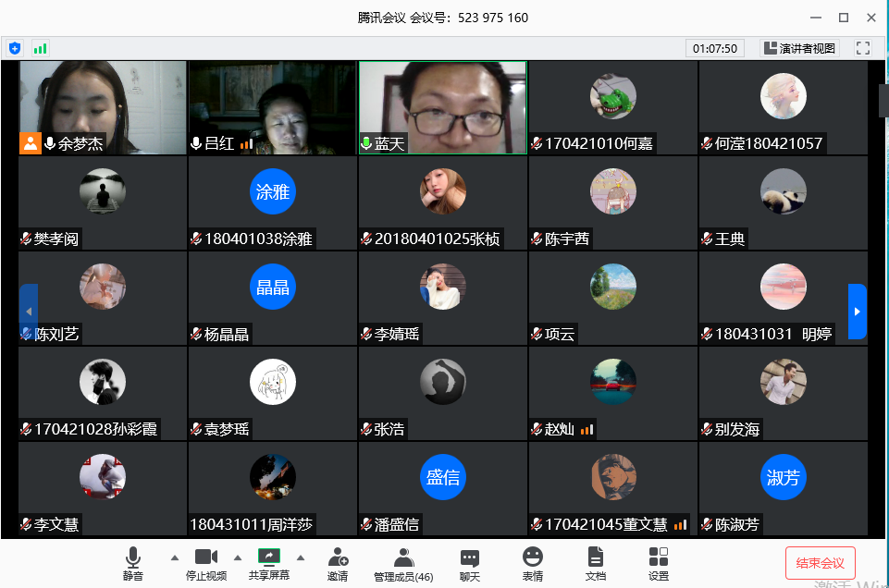Switch to speaker view (演讲者视图)
The width and height of the screenshot is (889, 588).
(799, 48)
